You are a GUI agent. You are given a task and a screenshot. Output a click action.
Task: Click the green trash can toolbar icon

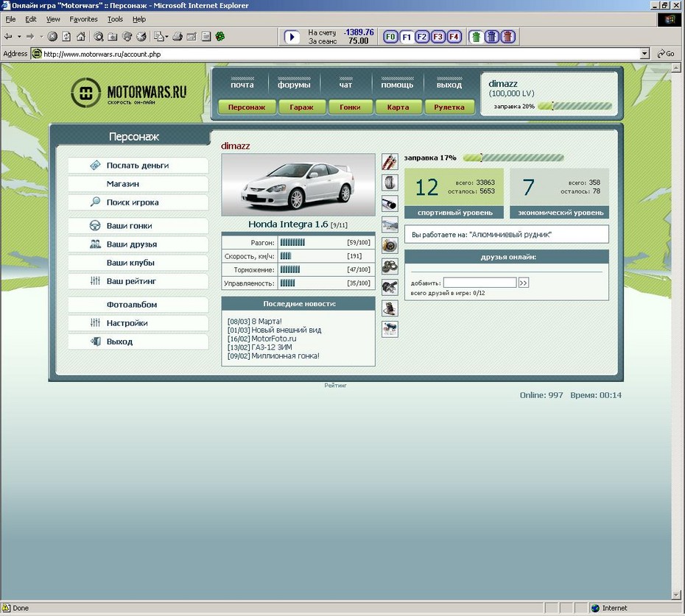476,37
